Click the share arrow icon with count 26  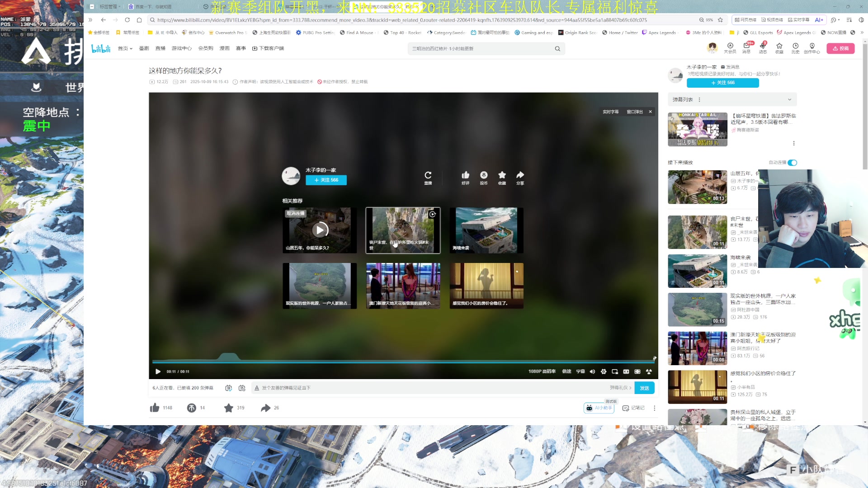coord(265,408)
